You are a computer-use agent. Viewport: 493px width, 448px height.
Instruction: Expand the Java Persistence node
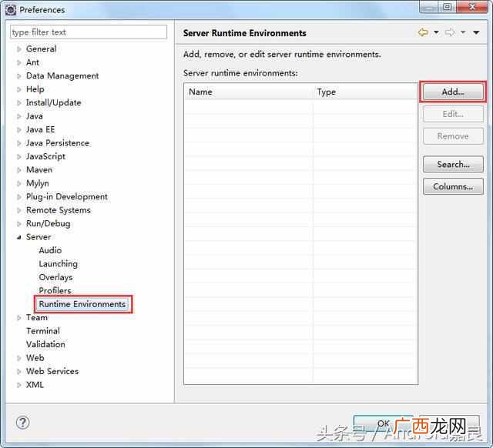19,143
